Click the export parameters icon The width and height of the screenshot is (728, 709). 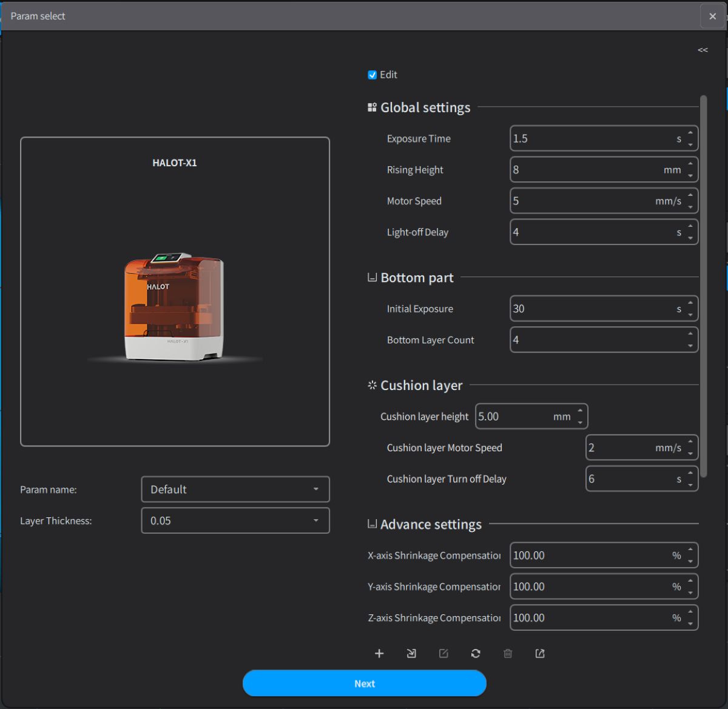pos(540,653)
